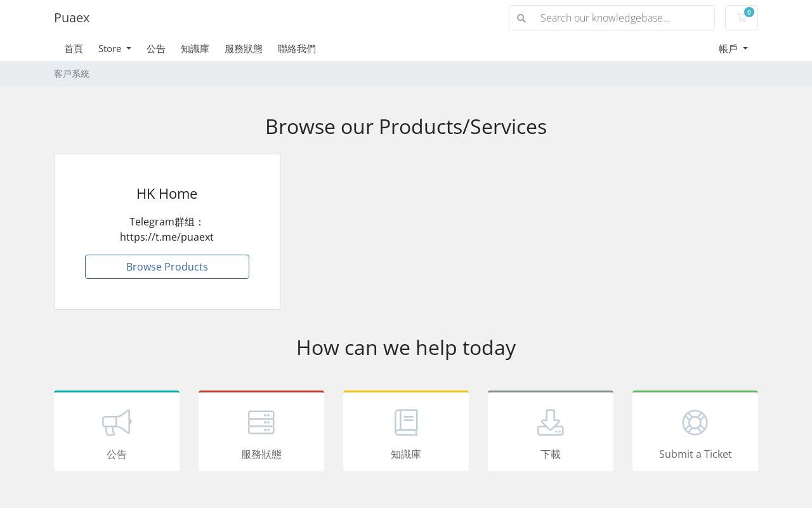Click the lifebuoy ticket icon

pos(695,422)
